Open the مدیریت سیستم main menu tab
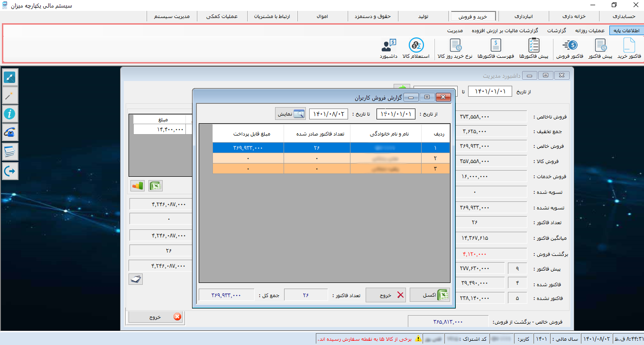The width and height of the screenshot is (644, 345). point(172,16)
